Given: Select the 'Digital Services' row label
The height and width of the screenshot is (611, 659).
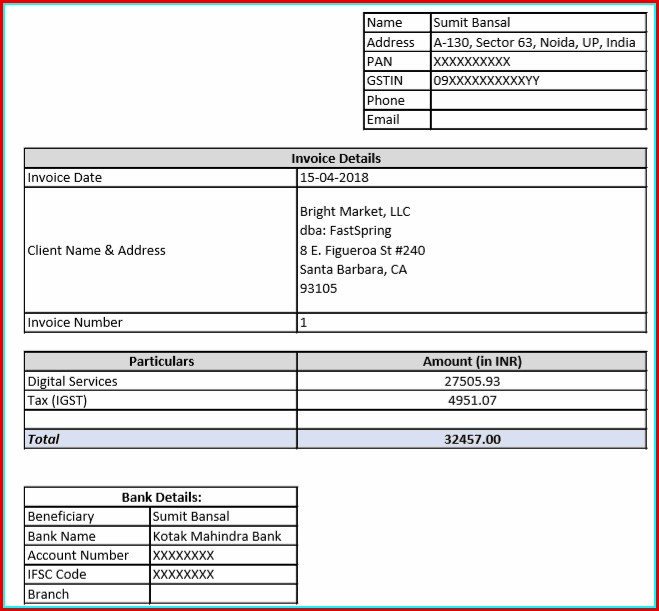Looking at the screenshot, I should tap(161, 381).
